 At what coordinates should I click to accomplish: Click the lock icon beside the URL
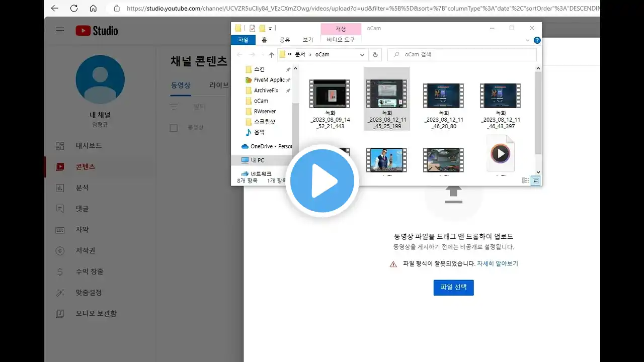(117, 8)
